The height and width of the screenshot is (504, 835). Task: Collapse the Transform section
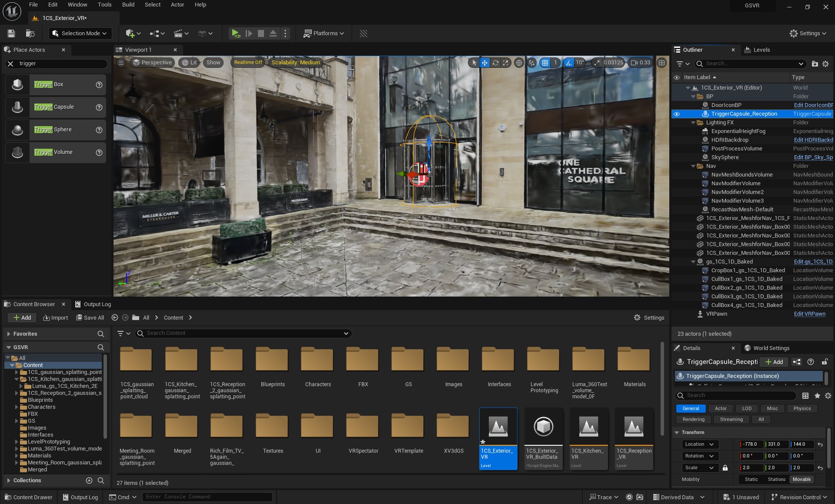click(677, 433)
